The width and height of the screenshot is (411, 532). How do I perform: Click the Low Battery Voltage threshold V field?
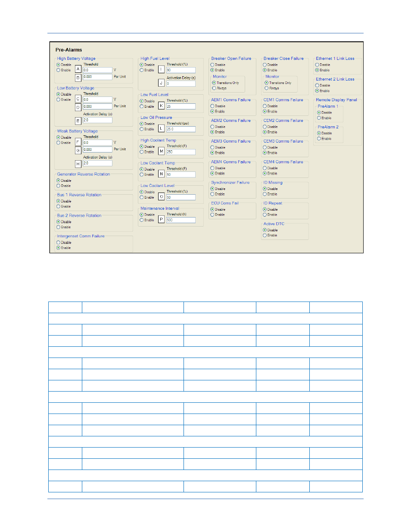click(x=97, y=99)
